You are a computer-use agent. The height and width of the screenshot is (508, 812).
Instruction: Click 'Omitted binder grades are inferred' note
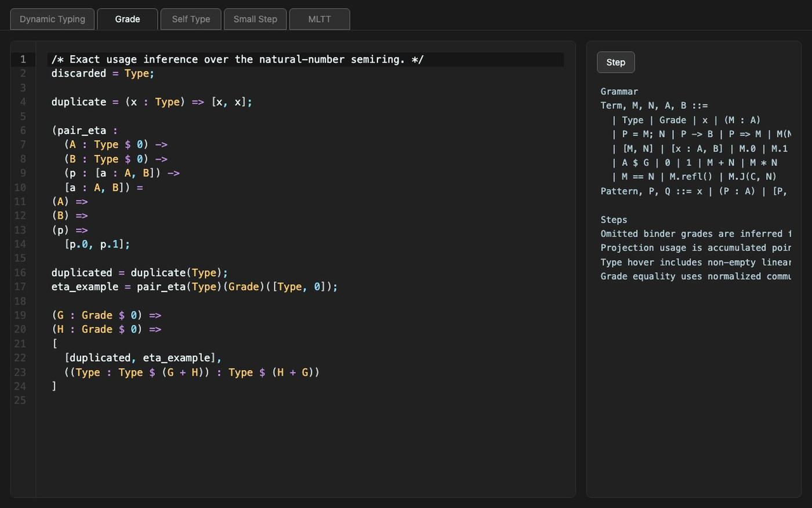pos(696,233)
